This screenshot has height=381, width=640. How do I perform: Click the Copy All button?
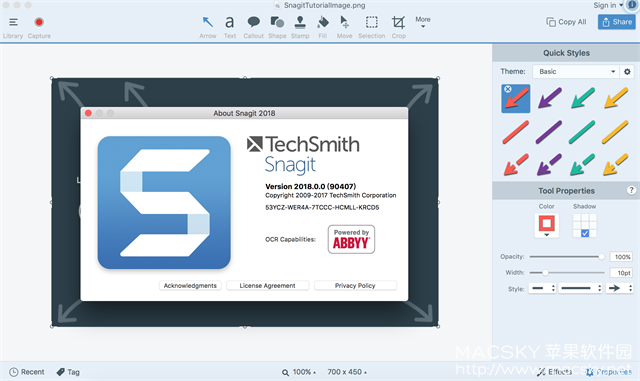tap(566, 22)
